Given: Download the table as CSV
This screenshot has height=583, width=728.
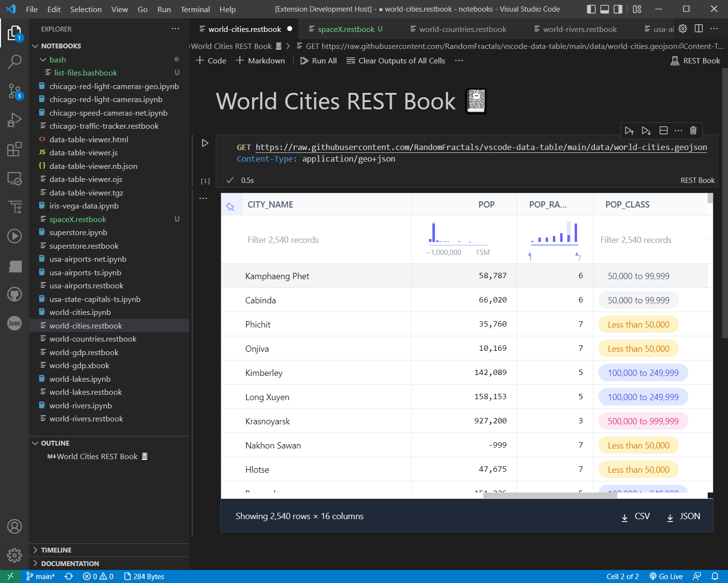Looking at the screenshot, I should click(636, 516).
